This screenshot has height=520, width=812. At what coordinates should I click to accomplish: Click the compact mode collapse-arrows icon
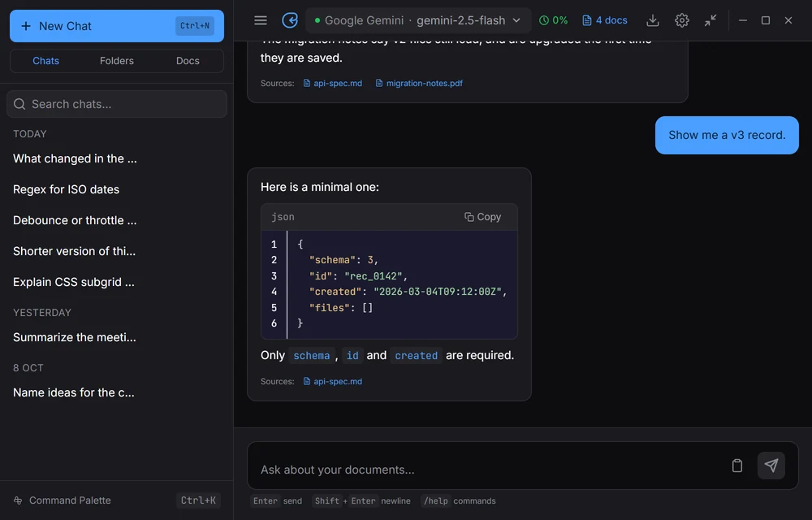click(710, 20)
